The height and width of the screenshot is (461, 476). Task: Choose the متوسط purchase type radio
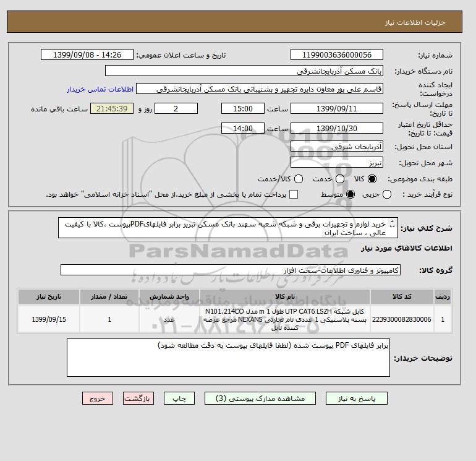351,194
